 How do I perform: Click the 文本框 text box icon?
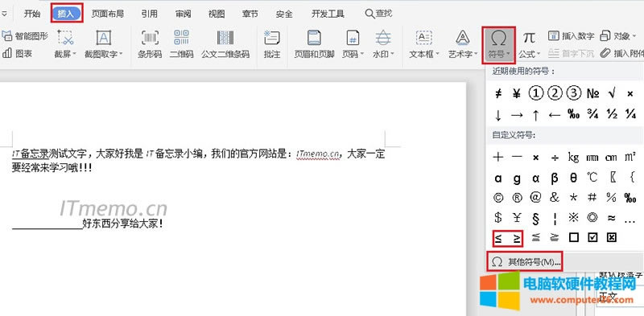tap(424, 38)
